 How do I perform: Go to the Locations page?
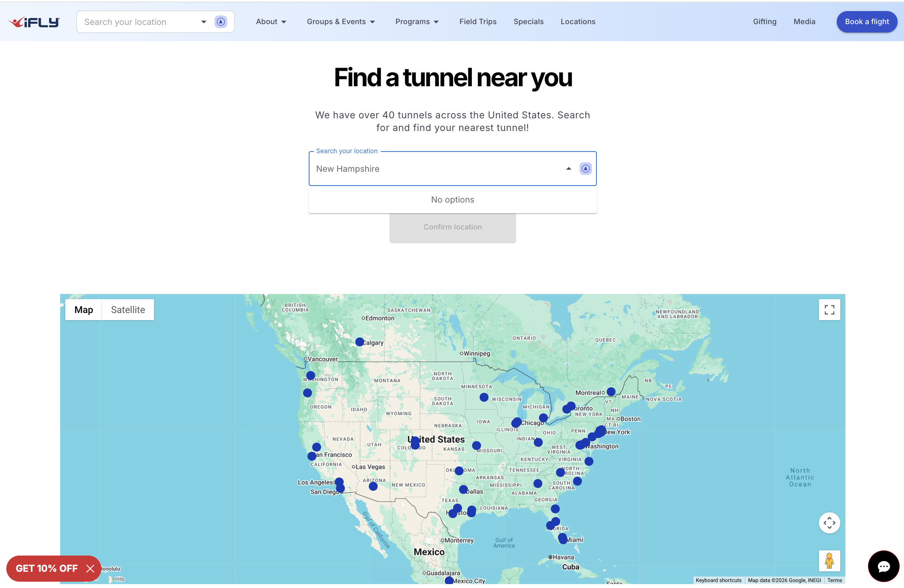[x=578, y=22]
